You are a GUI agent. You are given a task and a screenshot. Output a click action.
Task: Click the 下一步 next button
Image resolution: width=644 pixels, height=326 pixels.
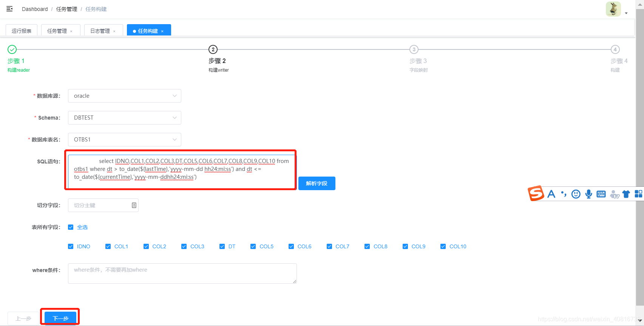pyautogui.click(x=60, y=318)
